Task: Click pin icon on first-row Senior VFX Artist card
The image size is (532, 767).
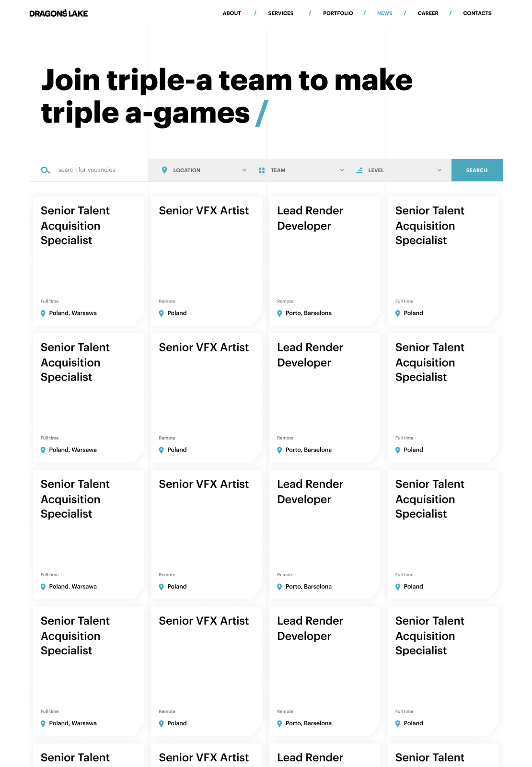Action: [x=162, y=314]
